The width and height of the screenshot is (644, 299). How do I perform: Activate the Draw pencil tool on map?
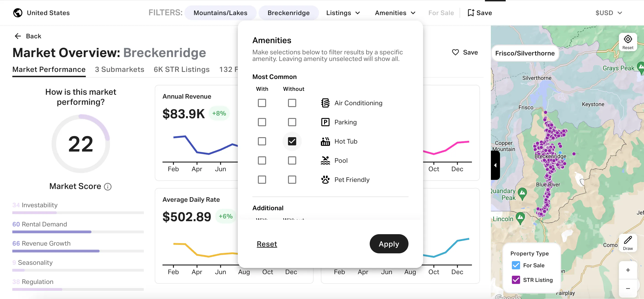(x=628, y=243)
